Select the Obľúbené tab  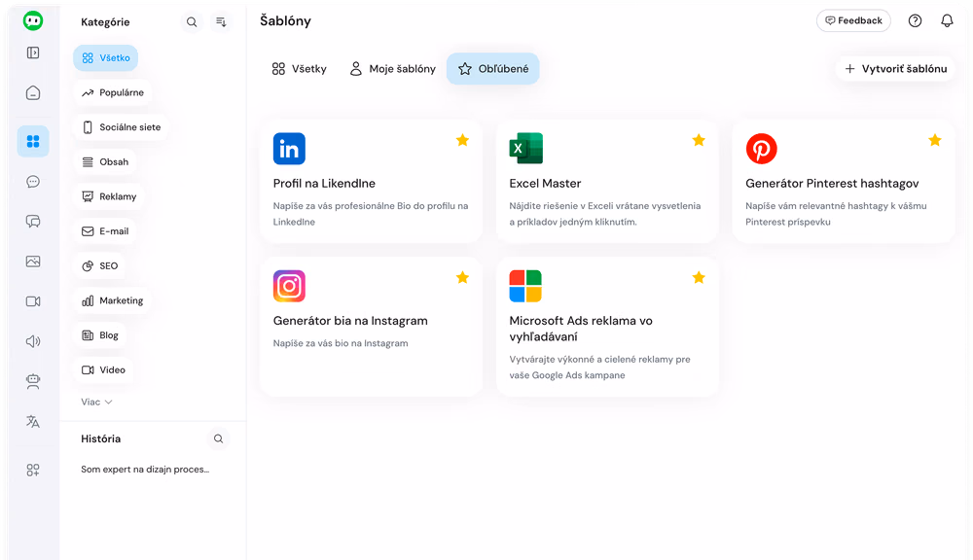[492, 69]
